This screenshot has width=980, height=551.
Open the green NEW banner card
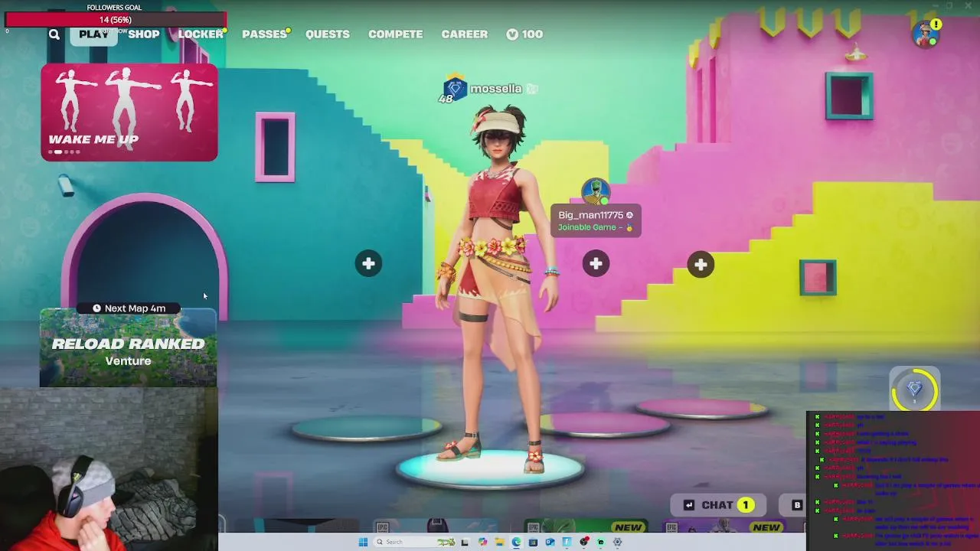586,527
